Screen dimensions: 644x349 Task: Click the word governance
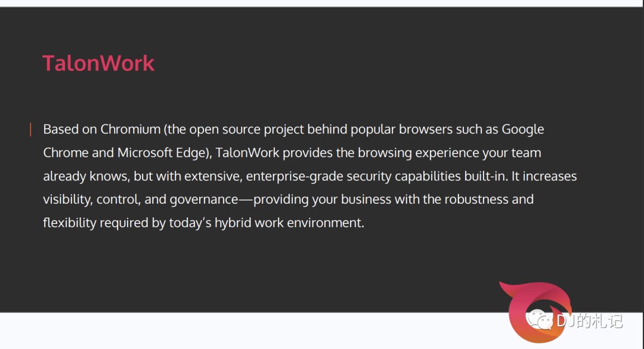pyautogui.click(x=204, y=200)
